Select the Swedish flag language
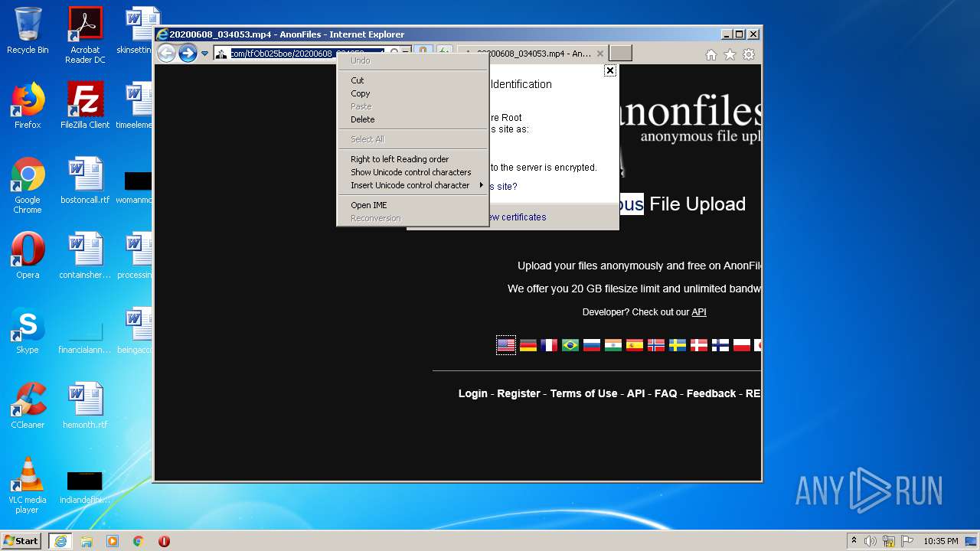This screenshot has width=980, height=551. 678,346
